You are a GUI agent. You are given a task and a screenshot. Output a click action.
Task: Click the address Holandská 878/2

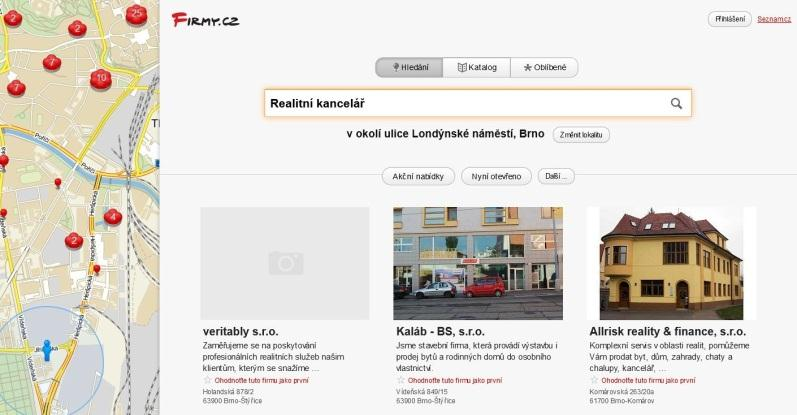[x=228, y=392]
